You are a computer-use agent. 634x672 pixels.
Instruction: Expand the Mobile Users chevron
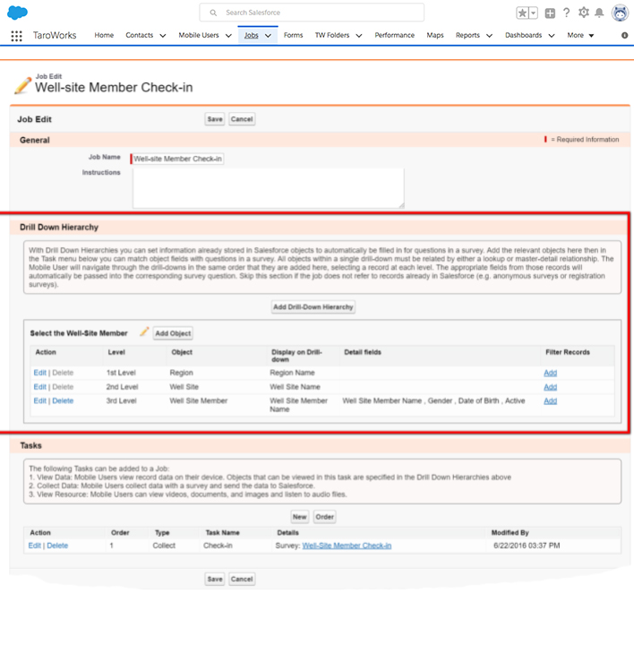228,36
